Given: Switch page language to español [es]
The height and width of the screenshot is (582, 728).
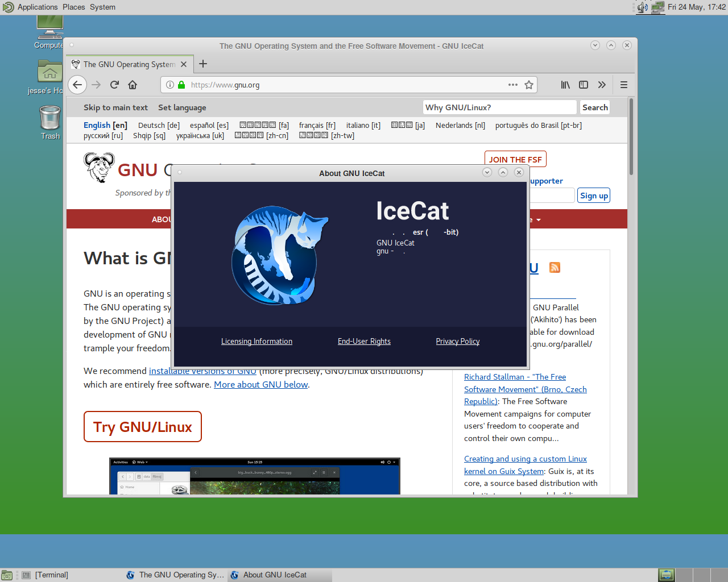Looking at the screenshot, I should (209, 125).
